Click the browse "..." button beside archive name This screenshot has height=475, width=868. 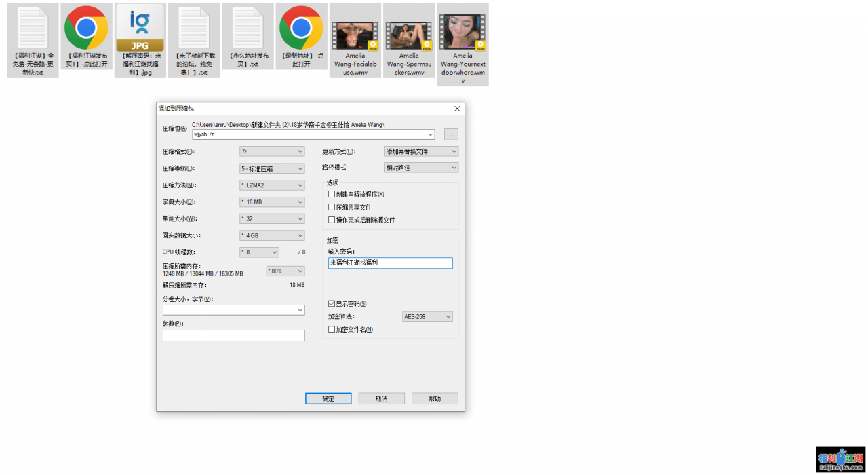coord(451,134)
